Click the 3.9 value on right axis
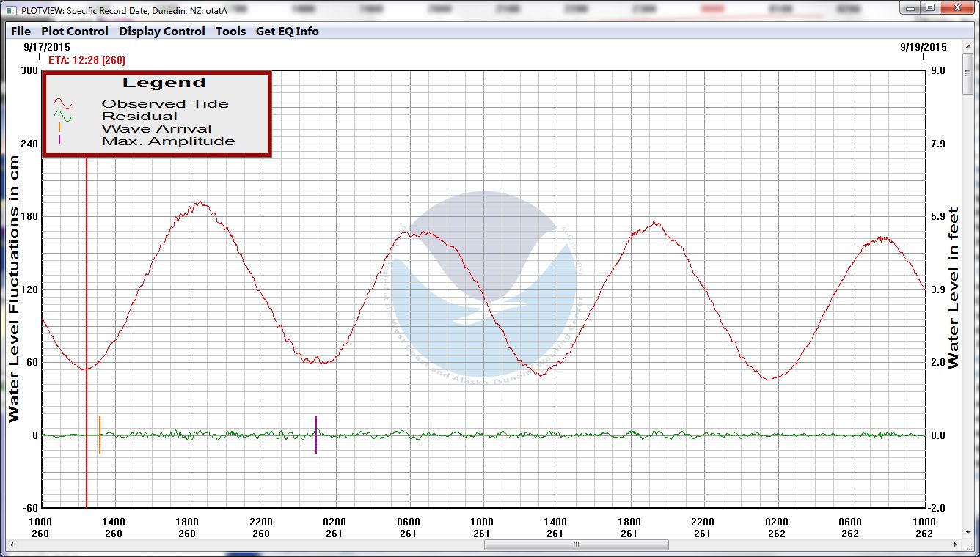980x557 pixels. coord(938,289)
